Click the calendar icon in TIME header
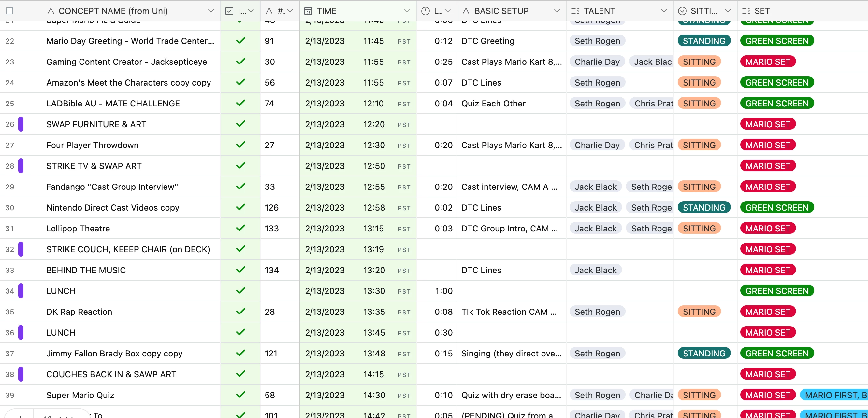Screen dimensions: 868x418 pyautogui.click(x=308, y=11)
